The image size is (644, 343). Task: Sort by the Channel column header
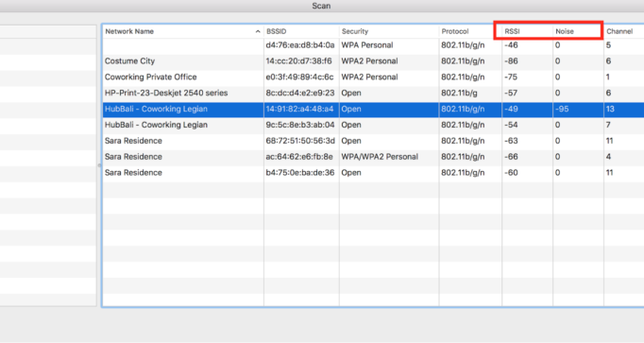(624, 31)
